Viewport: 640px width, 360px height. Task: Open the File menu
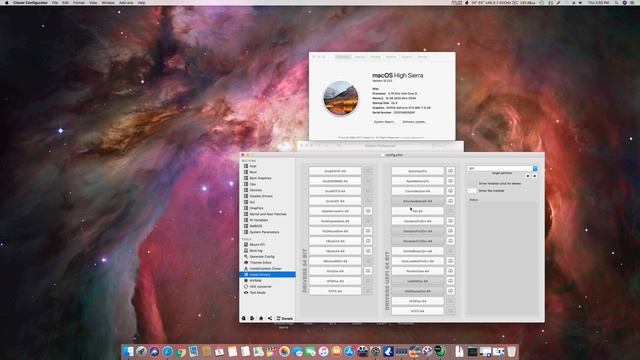click(55, 2)
